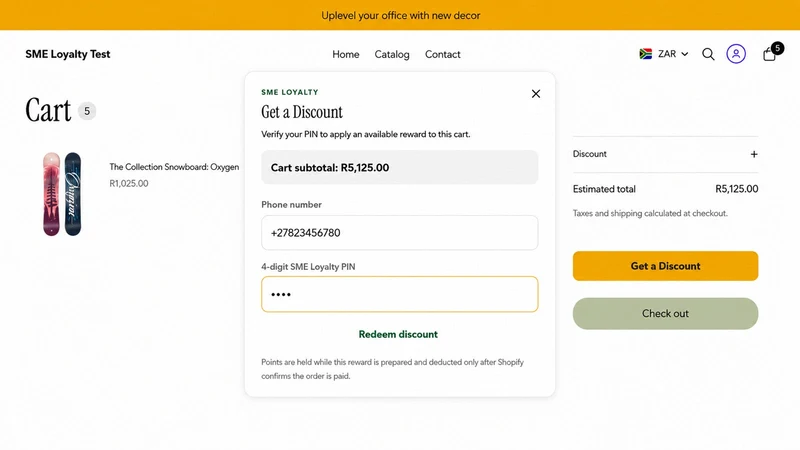Click the Uplevel your office announcement banner
Screen dimensions: 800x450
tap(400, 15)
